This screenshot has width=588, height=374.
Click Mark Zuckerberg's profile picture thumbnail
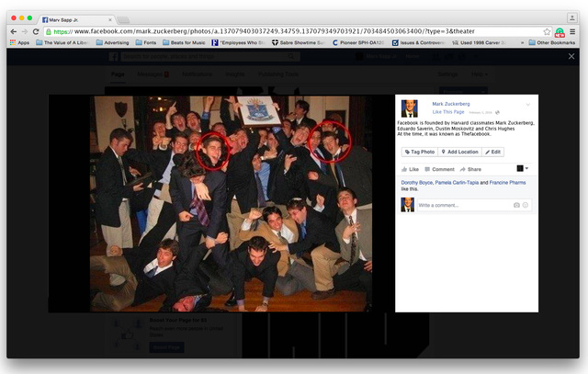(410, 108)
